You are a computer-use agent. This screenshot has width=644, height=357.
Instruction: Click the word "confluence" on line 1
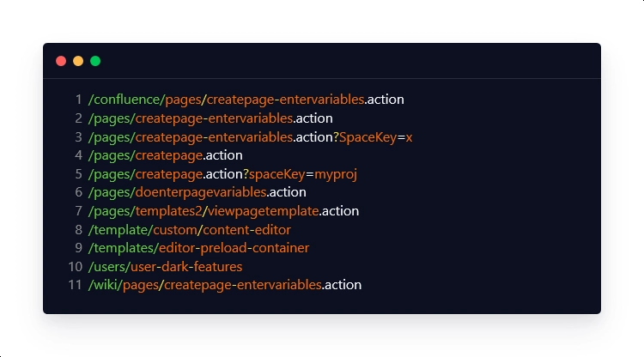[128, 100]
